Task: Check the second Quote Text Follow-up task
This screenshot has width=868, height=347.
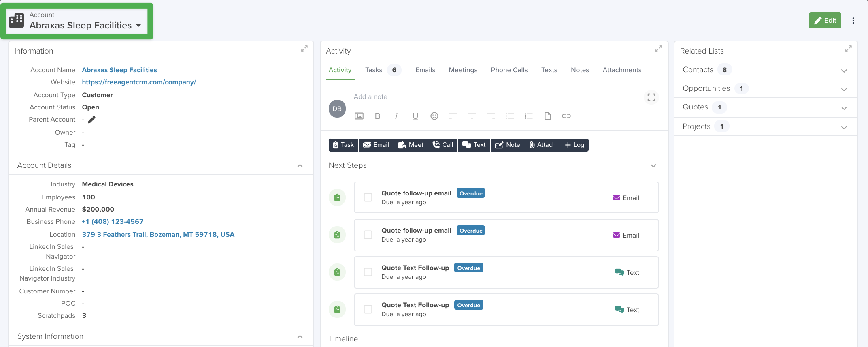Action: 368,309
